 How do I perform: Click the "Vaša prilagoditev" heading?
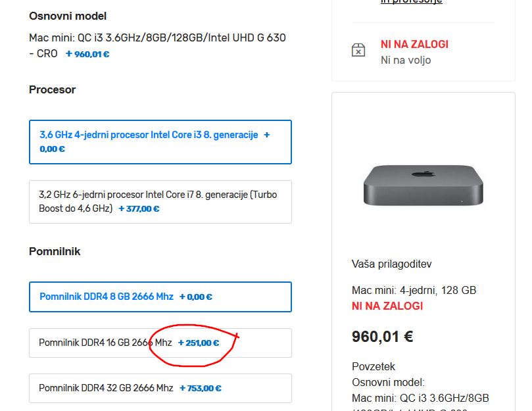pos(391,264)
